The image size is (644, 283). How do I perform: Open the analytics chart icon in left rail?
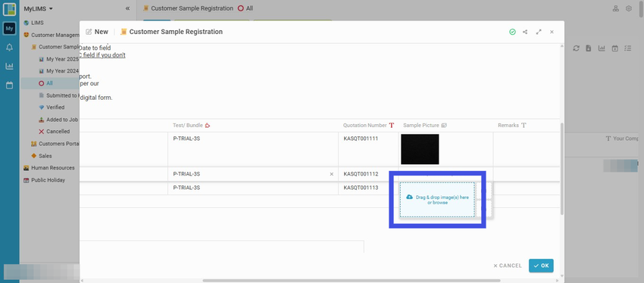click(9, 66)
